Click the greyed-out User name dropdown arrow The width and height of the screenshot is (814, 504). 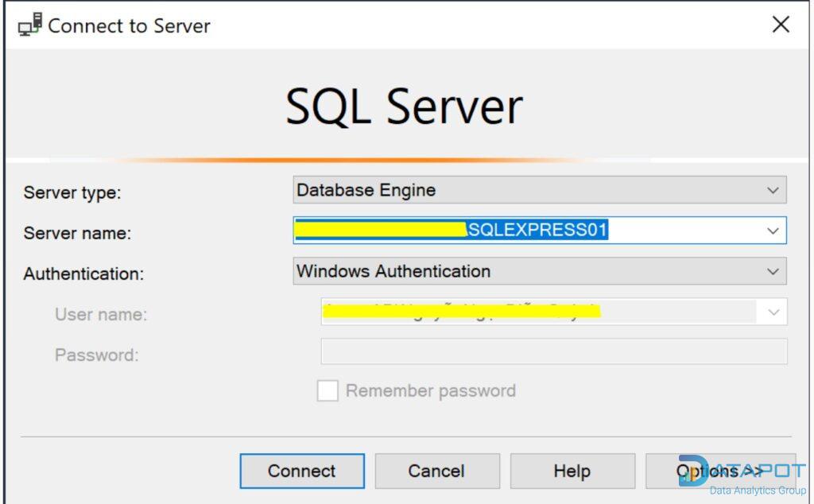773,312
